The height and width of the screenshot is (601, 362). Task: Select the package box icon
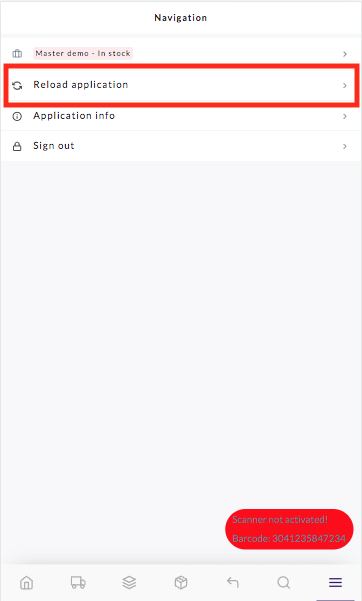click(181, 583)
